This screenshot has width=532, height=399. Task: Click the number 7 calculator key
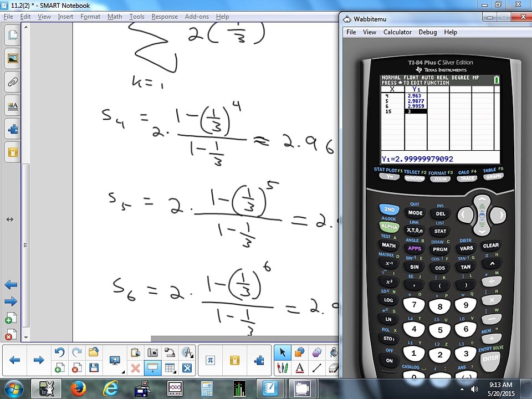point(414,305)
